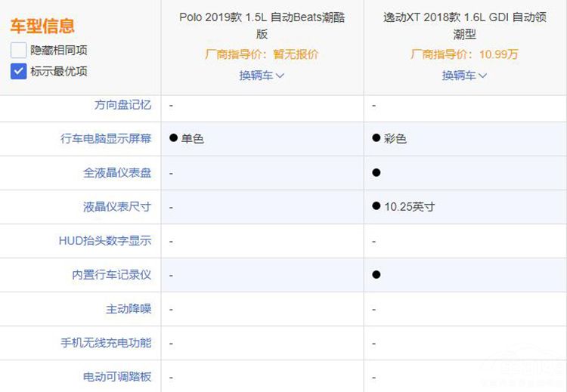Open 换辆车 dropdown under Polo 2019款
The image size is (567, 392).
click(262, 76)
